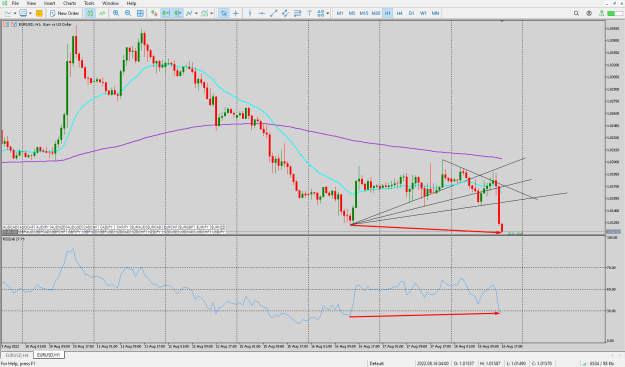This screenshot has height=367, width=625.
Task: Select the Text label tool
Action: pos(309,13)
